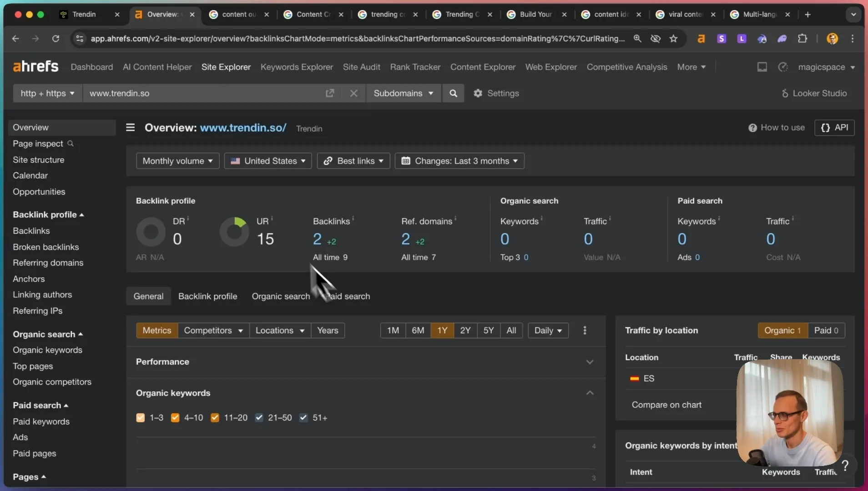The height and width of the screenshot is (491, 868).
Task: Open Changes: Last 3 months dropdown
Action: point(459,161)
